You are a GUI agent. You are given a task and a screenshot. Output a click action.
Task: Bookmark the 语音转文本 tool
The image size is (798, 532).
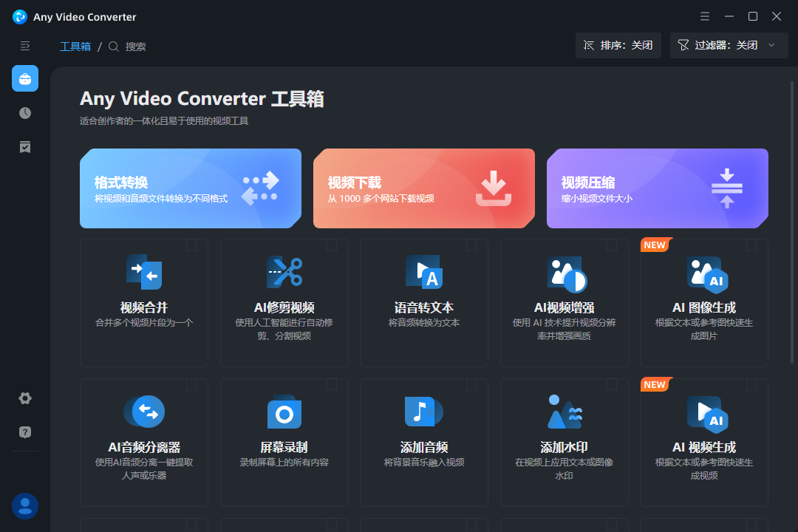[x=471, y=245]
